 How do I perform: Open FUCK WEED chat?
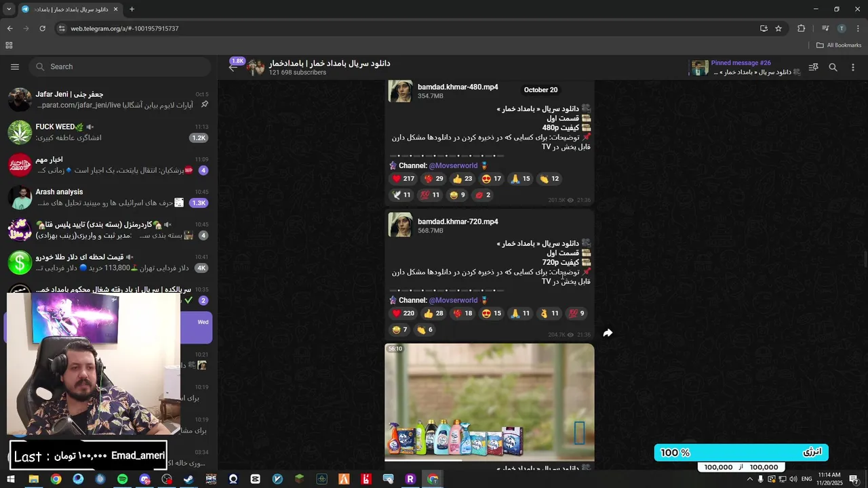click(108, 132)
